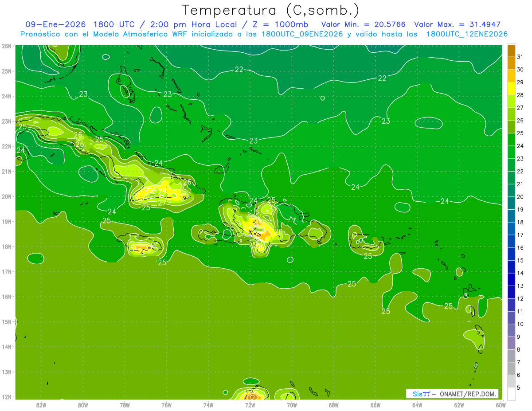Click the 82W longitude axis label
The image size is (532, 411).
click(x=41, y=405)
